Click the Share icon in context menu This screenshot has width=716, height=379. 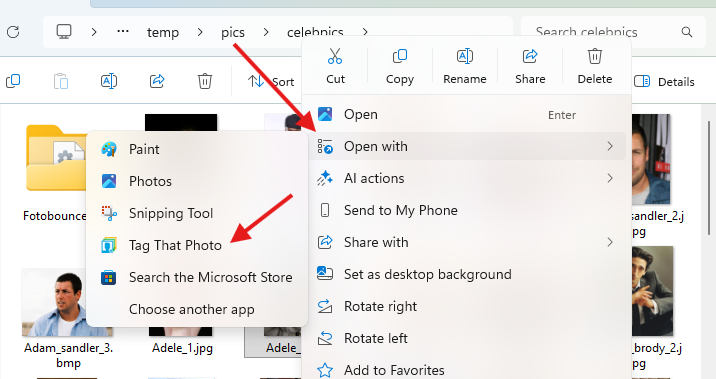point(530,57)
